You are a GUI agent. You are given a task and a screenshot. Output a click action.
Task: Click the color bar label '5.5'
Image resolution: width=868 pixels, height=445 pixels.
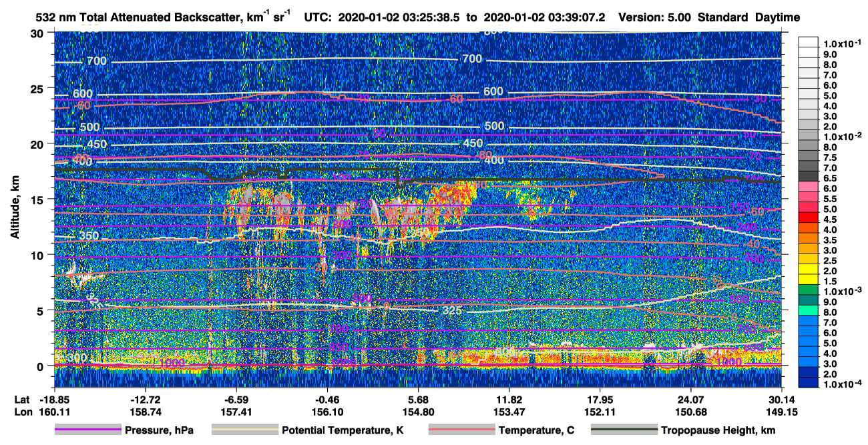(x=829, y=199)
